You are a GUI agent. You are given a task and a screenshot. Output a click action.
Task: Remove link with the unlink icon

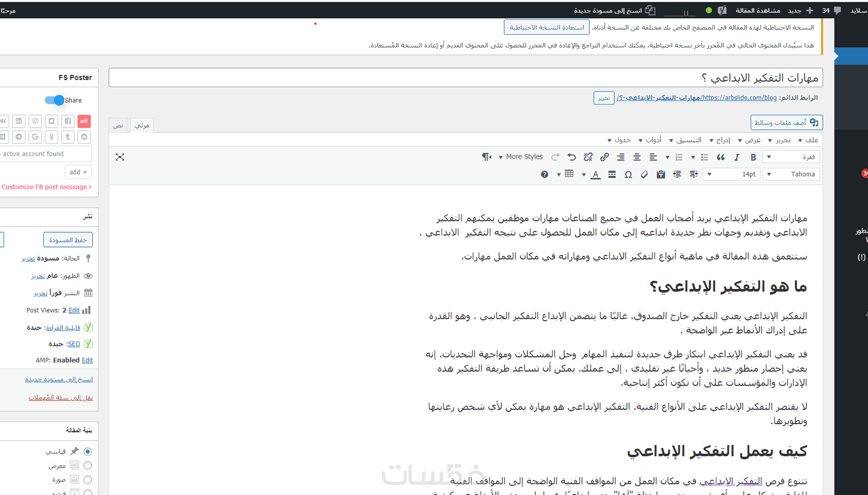pyautogui.click(x=588, y=157)
